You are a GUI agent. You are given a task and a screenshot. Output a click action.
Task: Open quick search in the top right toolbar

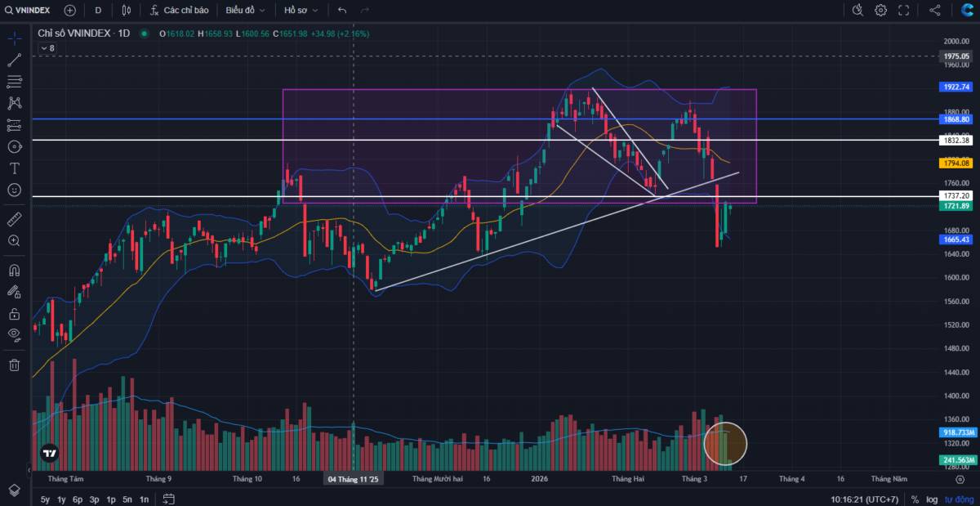(857, 10)
